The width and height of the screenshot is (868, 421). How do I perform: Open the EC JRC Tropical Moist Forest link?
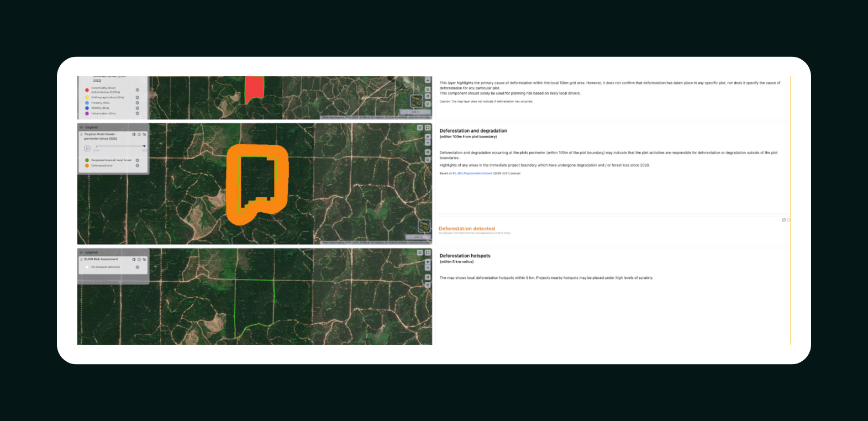472,173
